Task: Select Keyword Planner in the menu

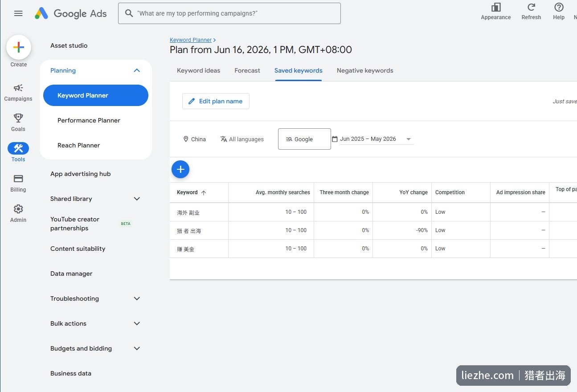Action: click(x=96, y=95)
